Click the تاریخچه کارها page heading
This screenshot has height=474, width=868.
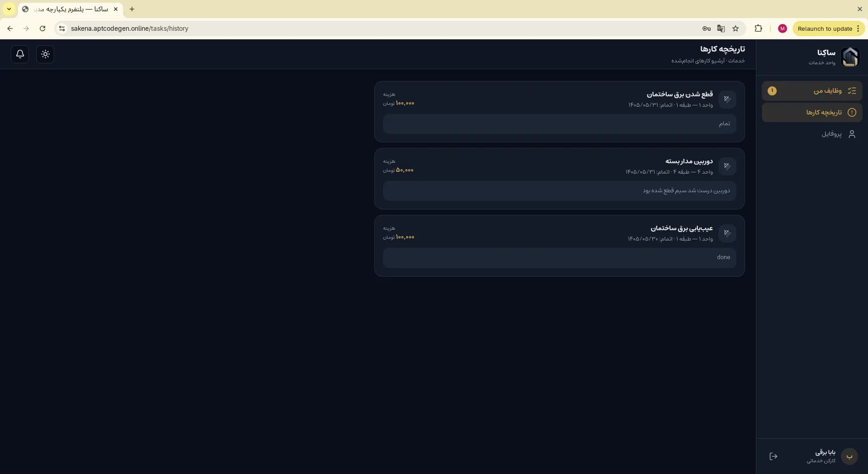pos(722,49)
